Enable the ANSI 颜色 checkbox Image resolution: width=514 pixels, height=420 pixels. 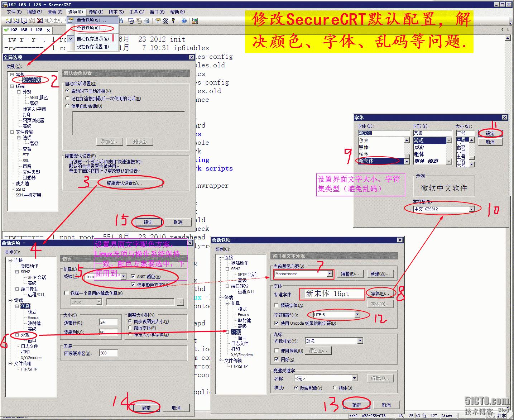pyautogui.click(x=133, y=276)
